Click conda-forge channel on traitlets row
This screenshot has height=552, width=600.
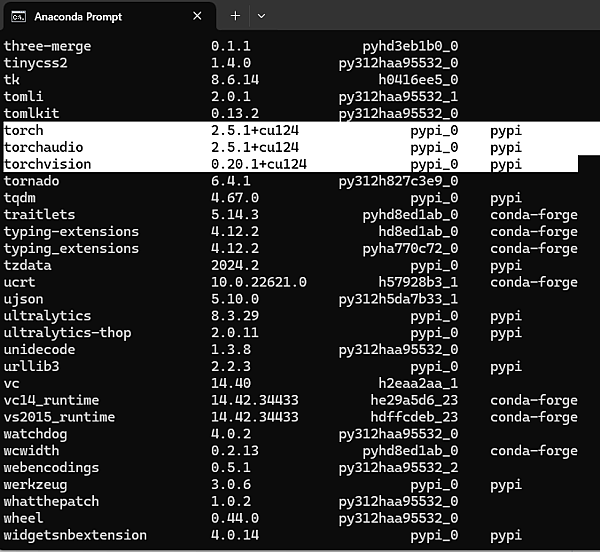pos(533,214)
